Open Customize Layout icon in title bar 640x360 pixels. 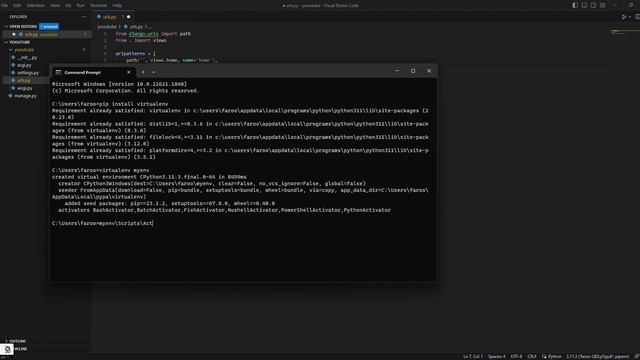[x=602, y=5]
